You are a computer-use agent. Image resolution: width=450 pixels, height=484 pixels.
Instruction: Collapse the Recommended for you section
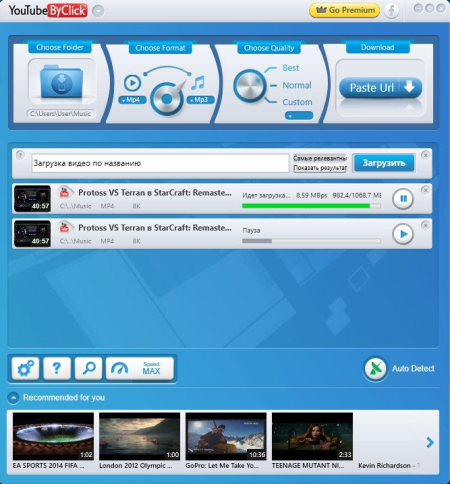[13, 398]
